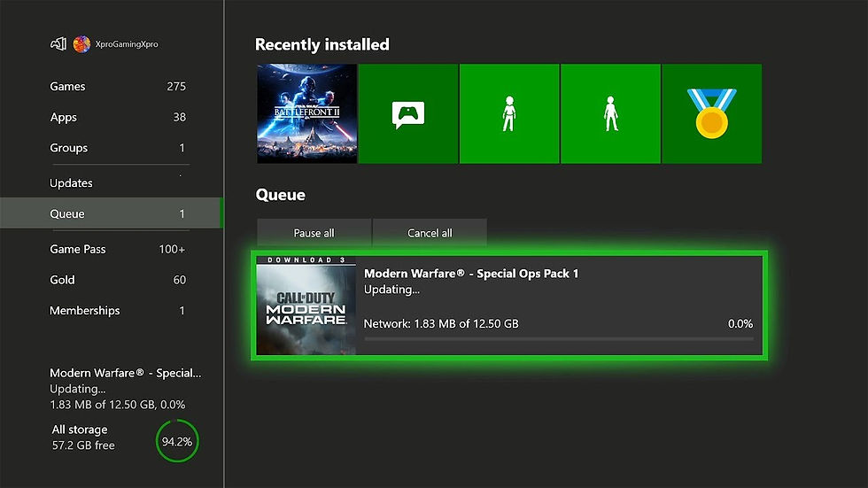This screenshot has width=868, height=488.
Task: Open the Star Wars Battlefront II tile
Action: click(x=306, y=113)
